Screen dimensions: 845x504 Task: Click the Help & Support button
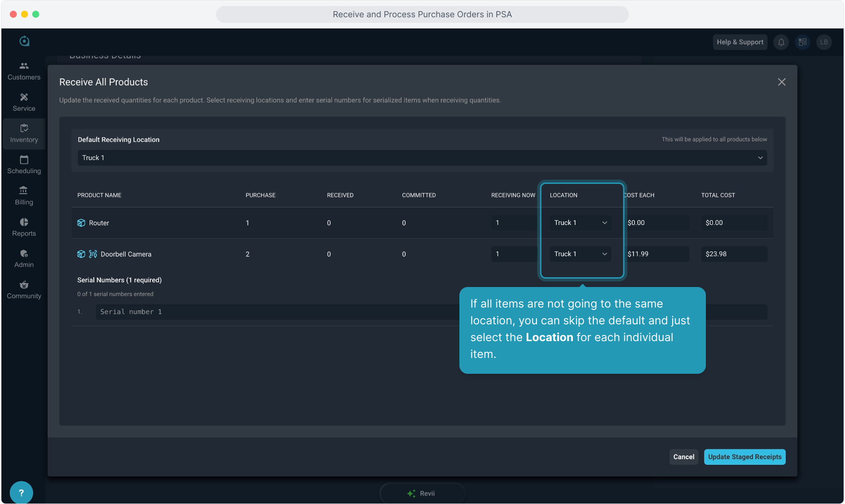tap(740, 42)
